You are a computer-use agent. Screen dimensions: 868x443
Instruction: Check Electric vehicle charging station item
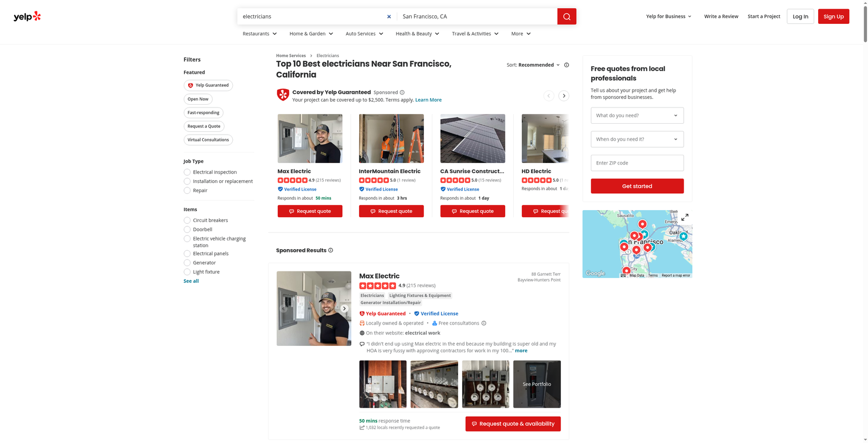pos(187,239)
